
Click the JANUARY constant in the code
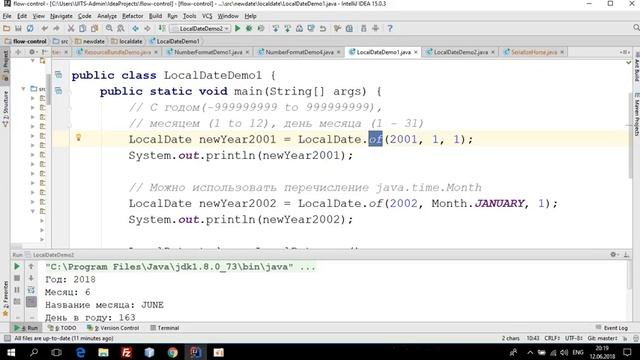500,203
